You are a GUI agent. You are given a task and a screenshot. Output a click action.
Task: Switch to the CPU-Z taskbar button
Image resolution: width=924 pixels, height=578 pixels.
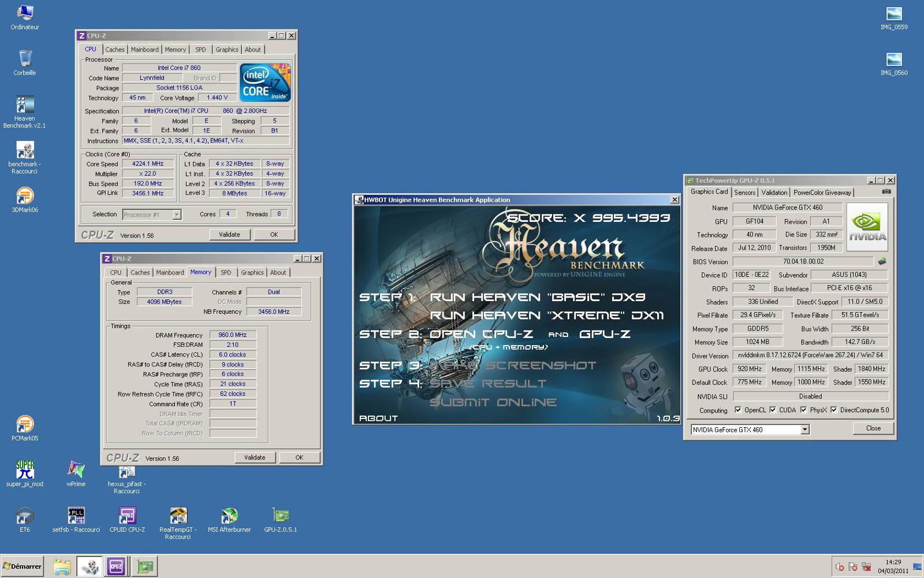116,567
